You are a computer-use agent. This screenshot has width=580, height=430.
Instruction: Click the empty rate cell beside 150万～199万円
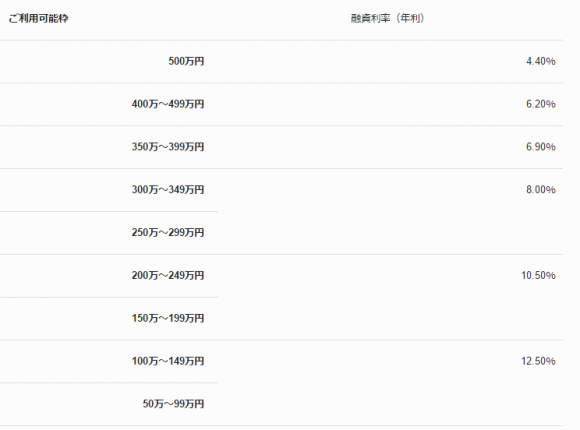click(x=391, y=319)
